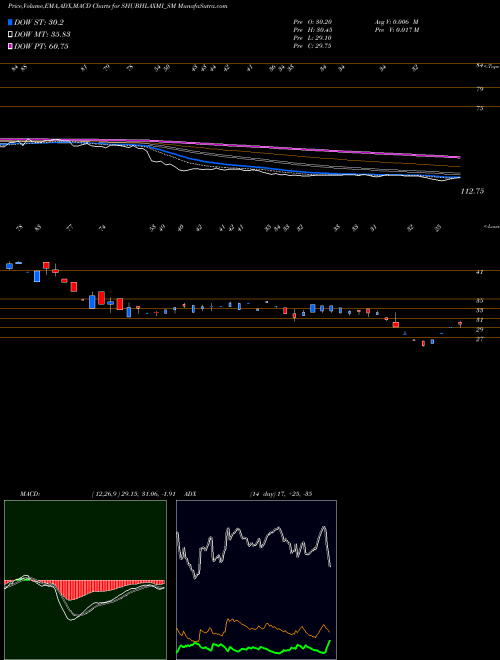Image resolution: width=500 pixels, height=660 pixels.
Task: Click the MACD parameters '(12,26,9) 29.15, 31.06, -1.91'
Action: (133, 494)
